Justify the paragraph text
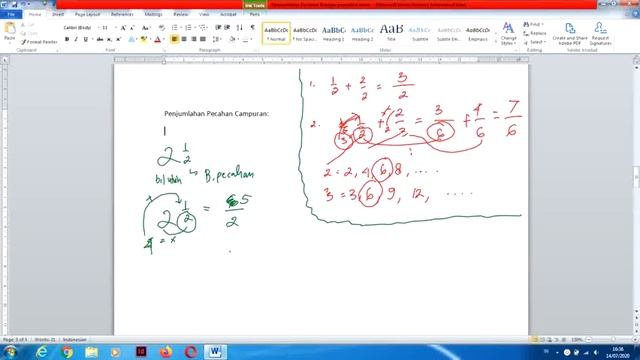Screen dimensions: 640x360 [x=203, y=39]
